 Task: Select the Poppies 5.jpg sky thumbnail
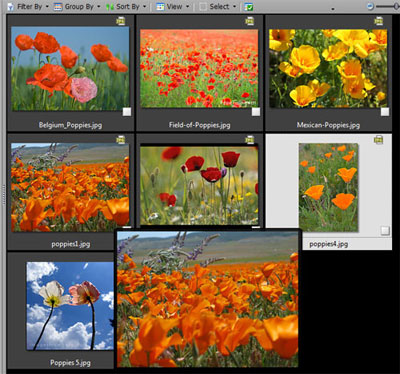point(70,306)
